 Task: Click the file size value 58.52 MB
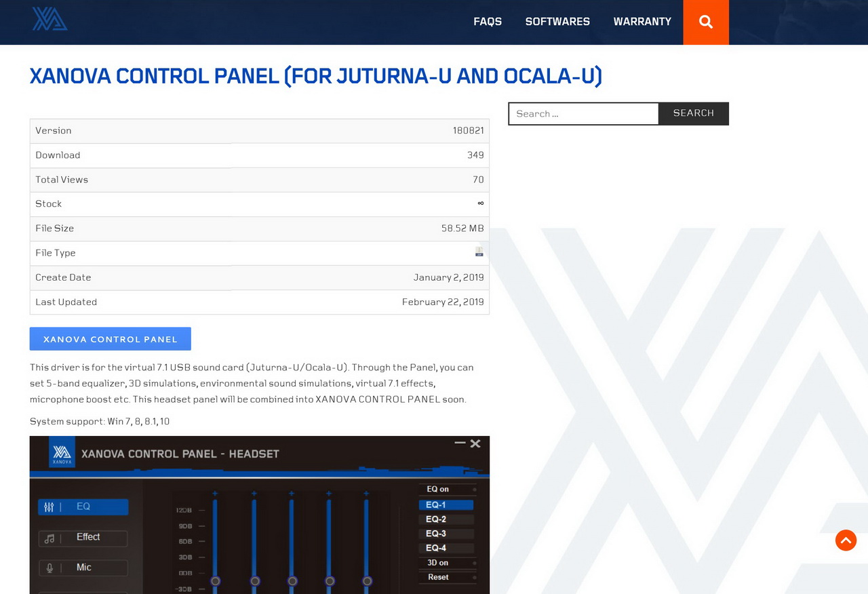(x=462, y=228)
